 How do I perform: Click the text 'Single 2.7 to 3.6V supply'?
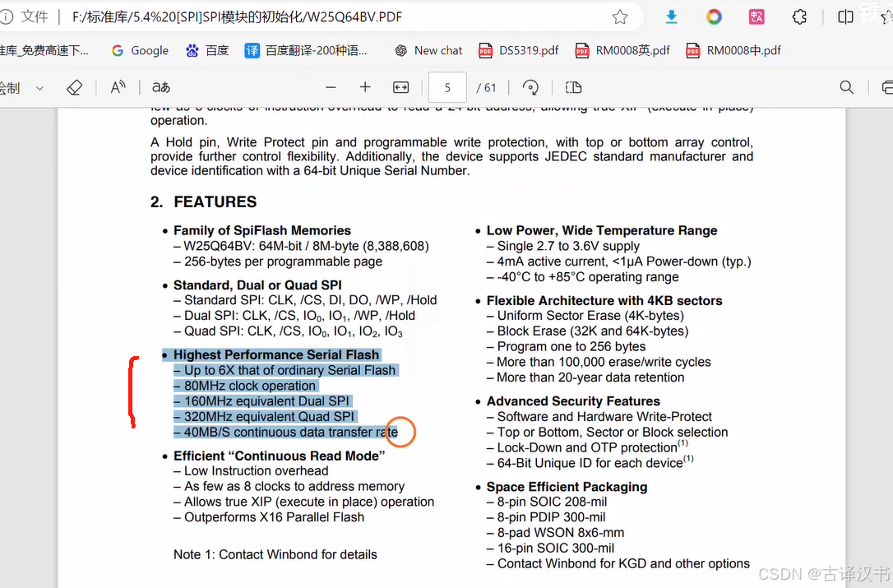tap(568, 246)
